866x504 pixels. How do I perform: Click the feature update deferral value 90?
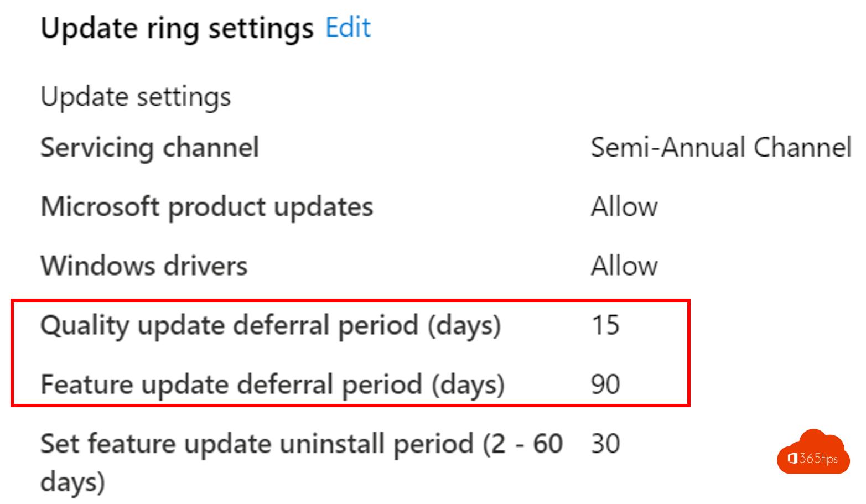[x=605, y=385]
